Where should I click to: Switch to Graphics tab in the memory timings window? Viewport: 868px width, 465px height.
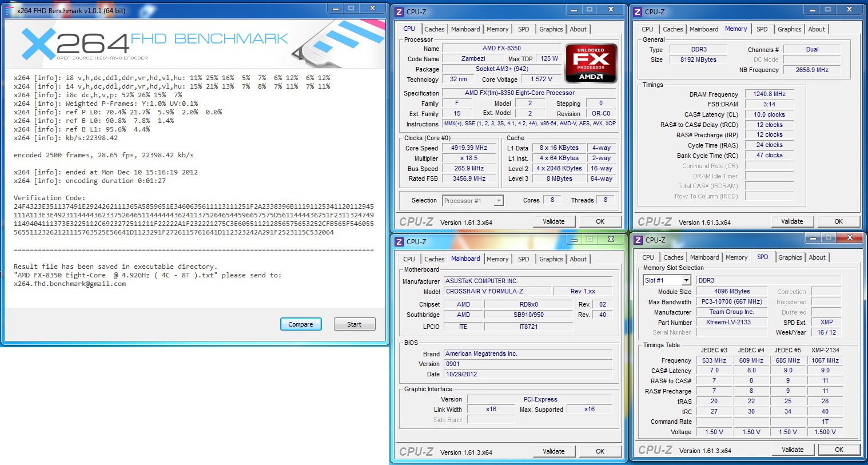(790, 29)
